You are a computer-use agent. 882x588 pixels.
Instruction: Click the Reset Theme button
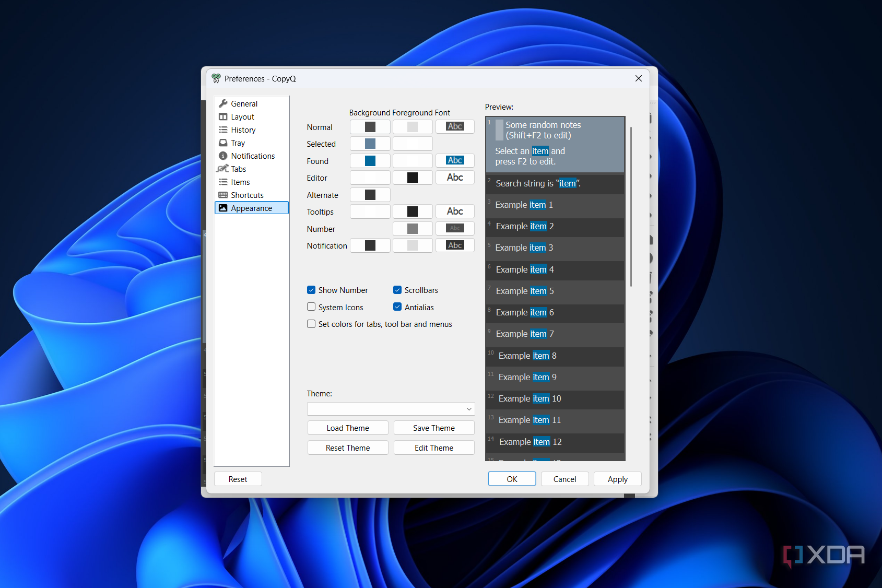[x=348, y=448]
